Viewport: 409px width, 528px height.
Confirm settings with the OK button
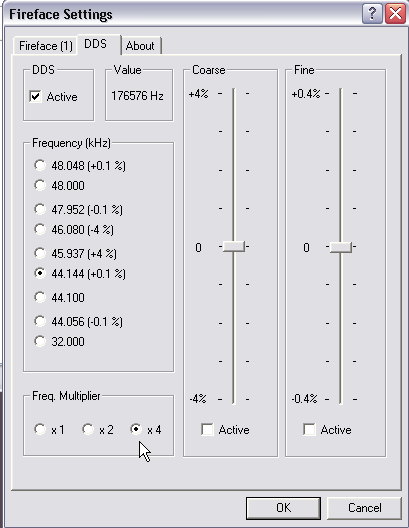(283, 508)
